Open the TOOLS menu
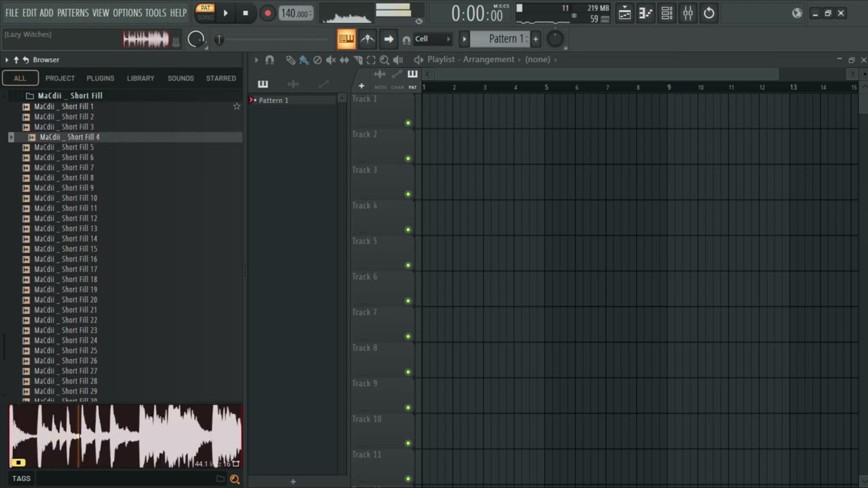The height and width of the screenshot is (488, 868). 155,13
